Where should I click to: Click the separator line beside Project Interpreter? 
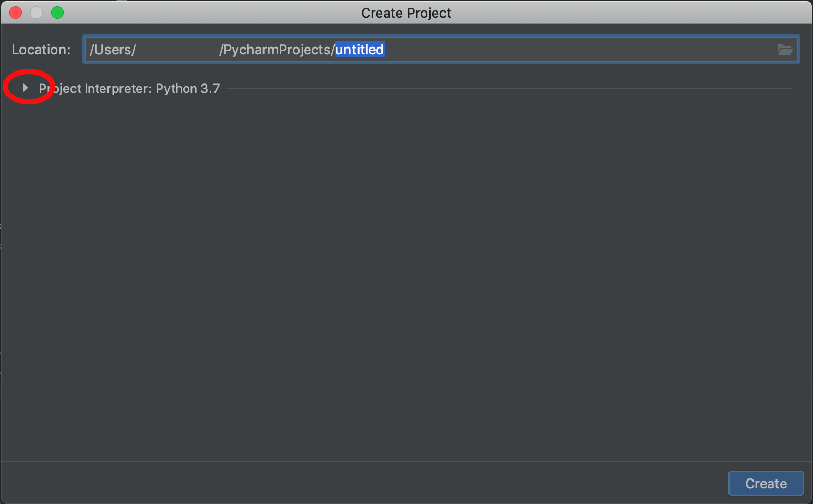pyautogui.click(x=509, y=88)
